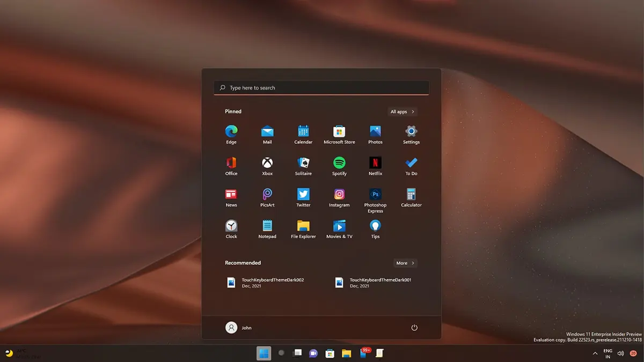Image resolution: width=644 pixels, height=362 pixels.
Task: Open the notification center badge
Action: coord(633,353)
